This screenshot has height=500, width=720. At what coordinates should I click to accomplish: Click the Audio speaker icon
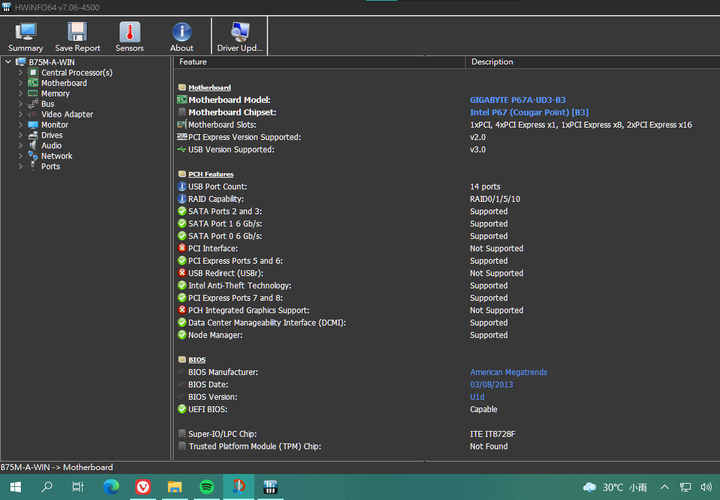(33, 145)
